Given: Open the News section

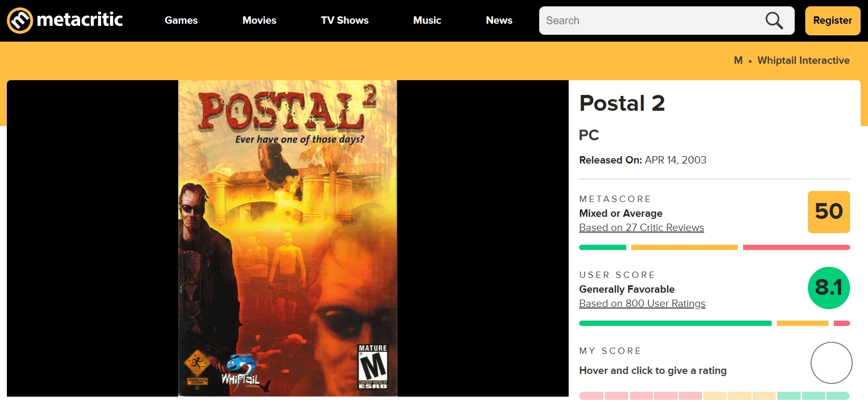Looking at the screenshot, I should [499, 21].
